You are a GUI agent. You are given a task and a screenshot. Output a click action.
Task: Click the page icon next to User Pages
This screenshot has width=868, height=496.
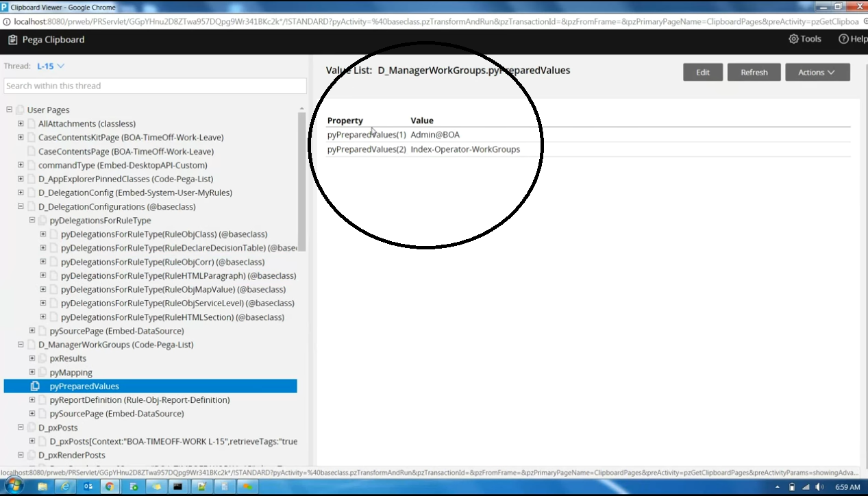pos(20,110)
